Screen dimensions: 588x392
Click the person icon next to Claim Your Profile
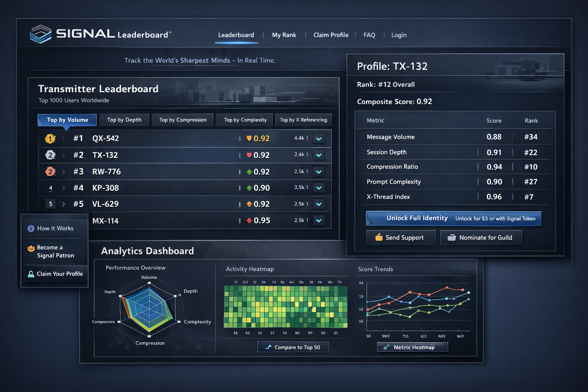coord(31,274)
